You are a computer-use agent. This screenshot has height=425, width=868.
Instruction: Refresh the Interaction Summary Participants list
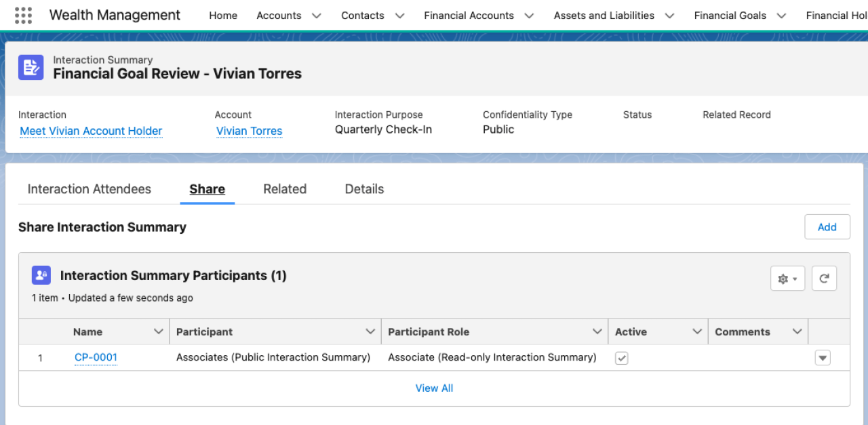pyautogui.click(x=824, y=279)
